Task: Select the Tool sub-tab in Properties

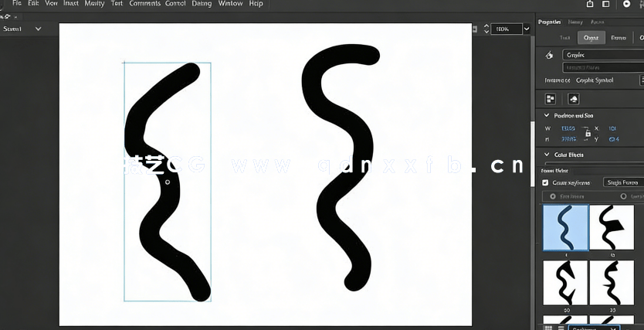Action: click(x=564, y=37)
